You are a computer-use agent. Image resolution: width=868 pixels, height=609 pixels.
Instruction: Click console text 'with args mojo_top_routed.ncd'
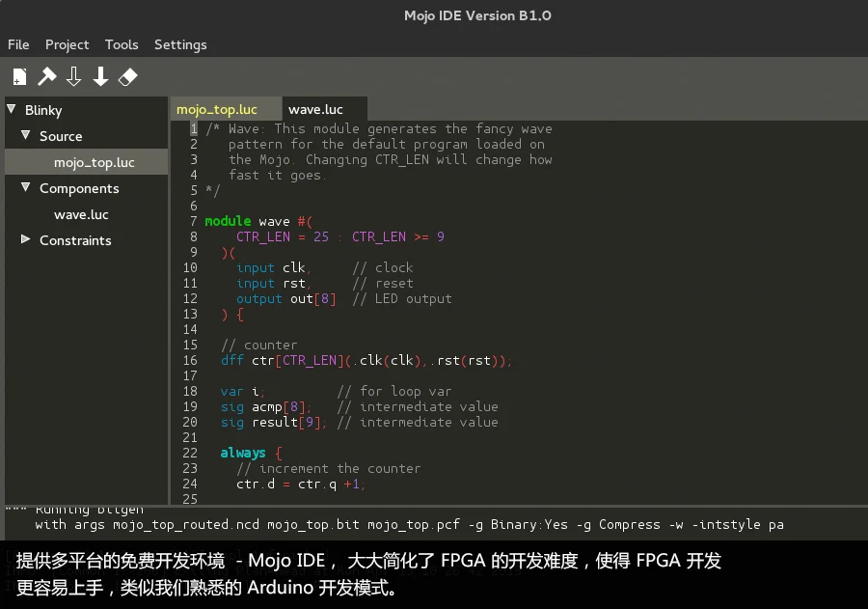148,524
